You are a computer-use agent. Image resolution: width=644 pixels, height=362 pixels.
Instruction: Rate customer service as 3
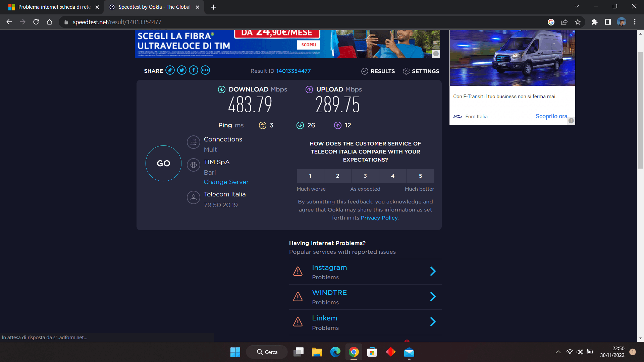point(365,176)
